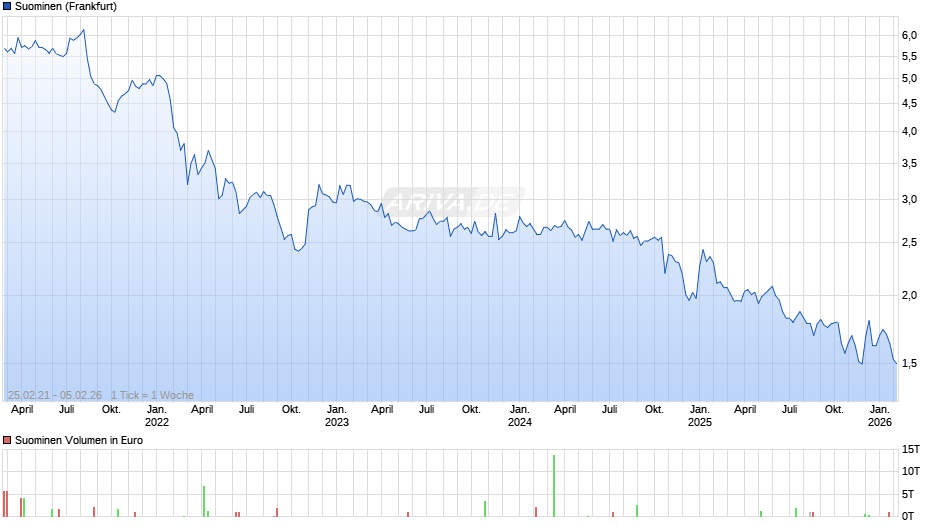
Task: Select the 'Suominen Volumen in Euro' label
Action: tap(79, 440)
